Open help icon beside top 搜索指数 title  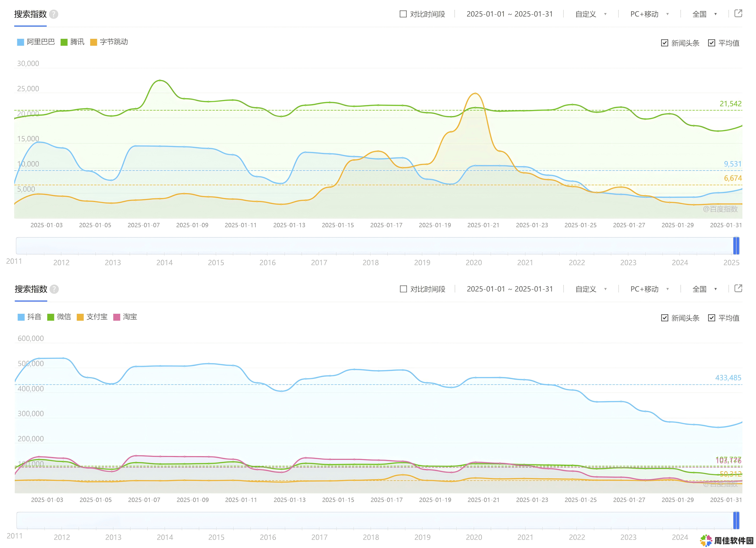tap(54, 14)
